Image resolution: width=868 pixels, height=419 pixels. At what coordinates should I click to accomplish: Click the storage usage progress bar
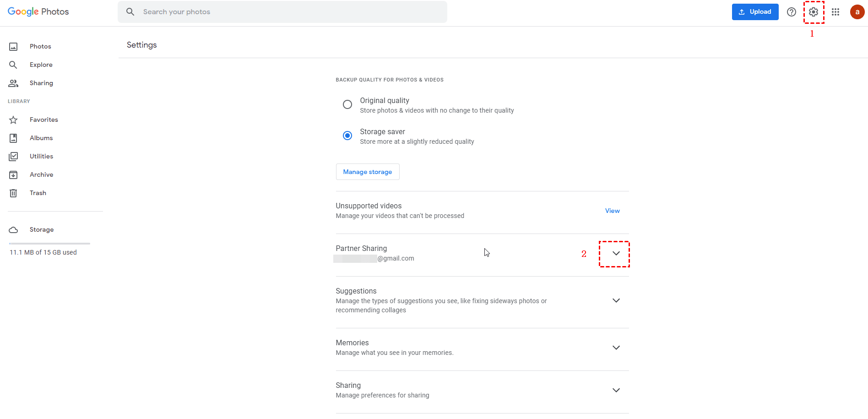[49, 244]
